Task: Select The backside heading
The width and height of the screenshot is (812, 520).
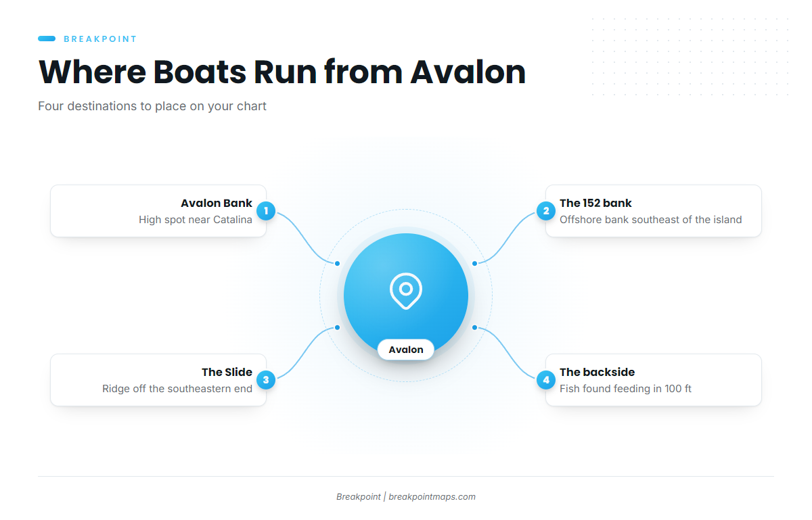Action: 597,372
